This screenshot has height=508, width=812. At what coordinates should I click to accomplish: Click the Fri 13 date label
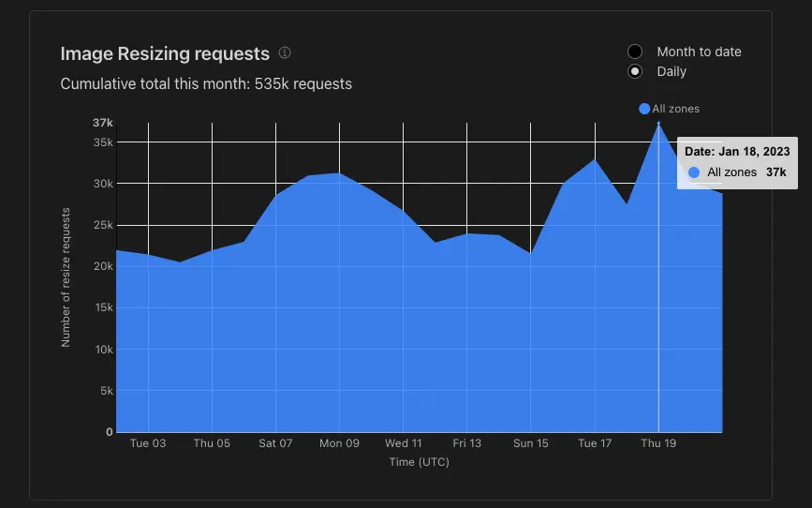(467, 443)
